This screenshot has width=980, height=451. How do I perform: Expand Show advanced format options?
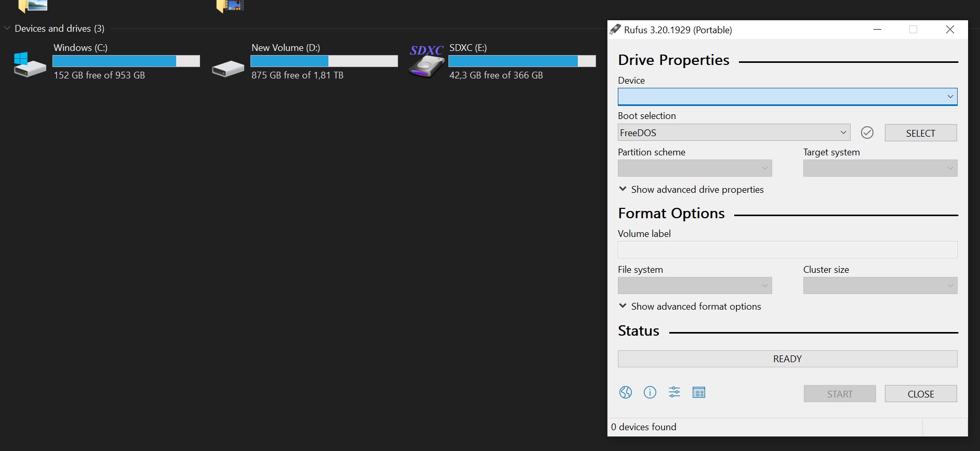pos(690,307)
